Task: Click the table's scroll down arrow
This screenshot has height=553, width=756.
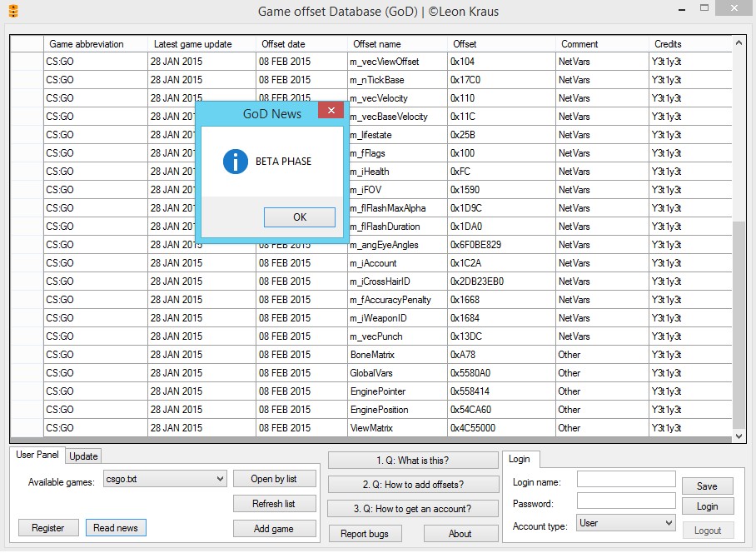Action: tap(739, 436)
